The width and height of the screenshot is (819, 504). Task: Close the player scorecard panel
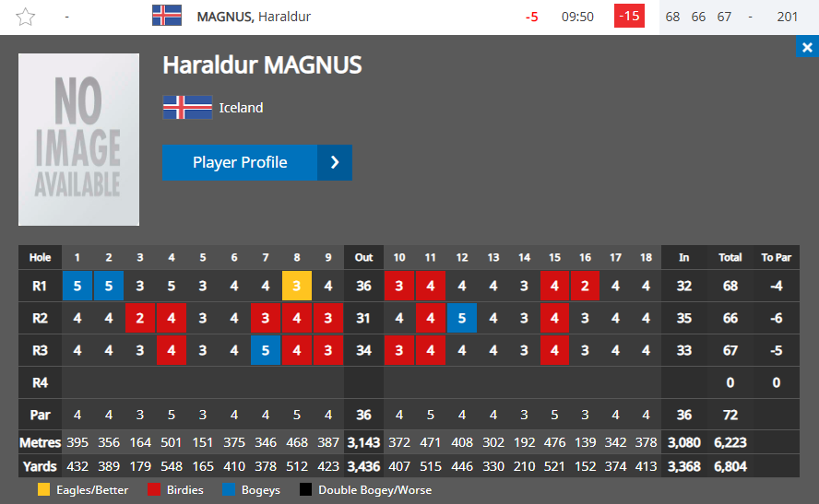coord(807,48)
